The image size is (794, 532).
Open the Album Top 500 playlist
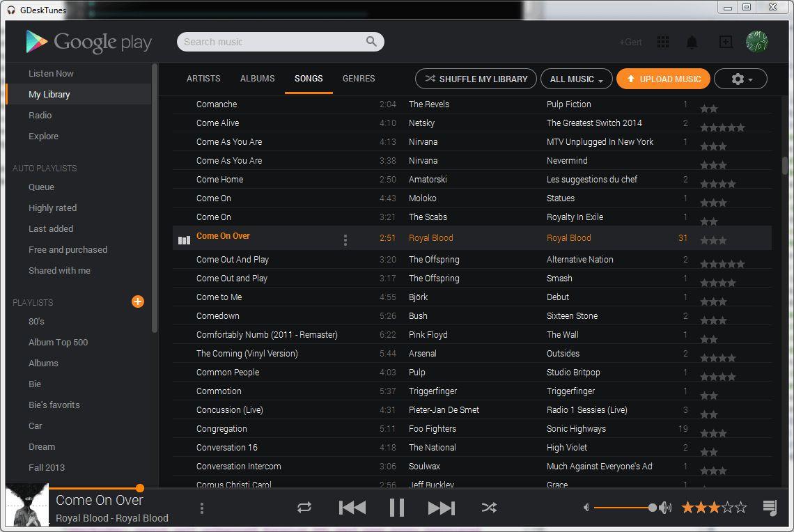(59, 342)
